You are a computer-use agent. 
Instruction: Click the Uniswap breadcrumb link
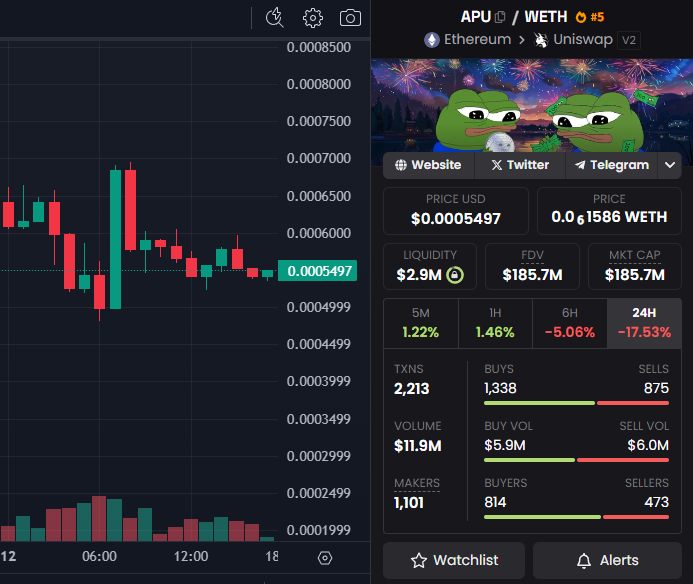pyautogui.click(x=583, y=39)
